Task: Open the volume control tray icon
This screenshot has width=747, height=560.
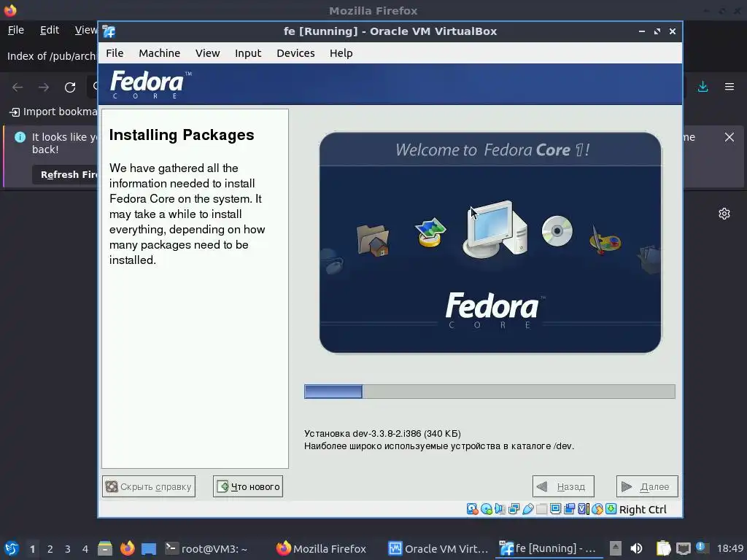Action: pos(636,548)
